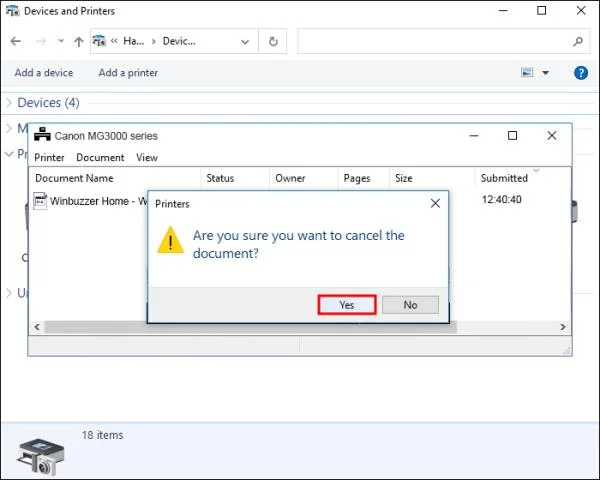This screenshot has width=600, height=480.
Task: Click No to keep the document
Action: (410, 305)
